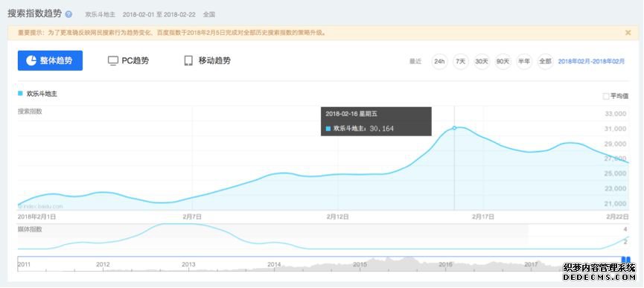
Task: Select the 整体趋势 overall trend tab
Action: coord(50,61)
